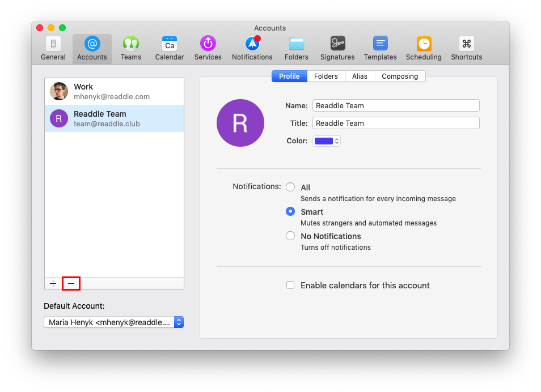
Task: Select the Work account row
Action: coord(114,91)
